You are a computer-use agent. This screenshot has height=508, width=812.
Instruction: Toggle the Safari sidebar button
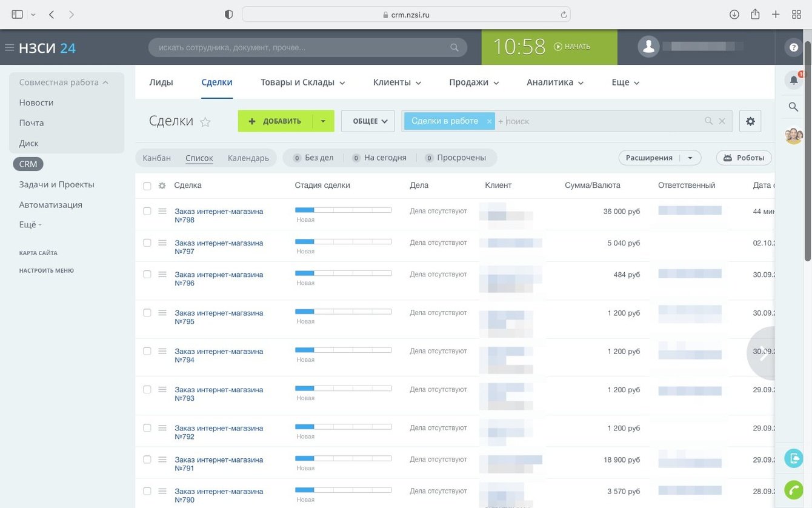[x=17, y=15]
